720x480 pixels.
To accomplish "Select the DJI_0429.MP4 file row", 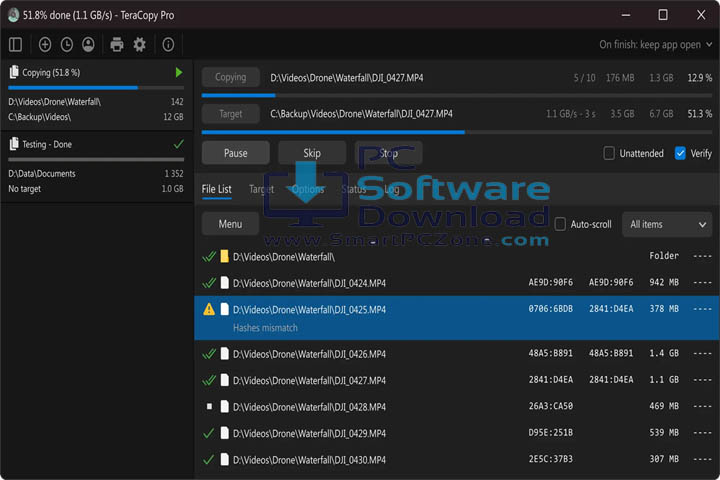I will [x=457, y=433].
